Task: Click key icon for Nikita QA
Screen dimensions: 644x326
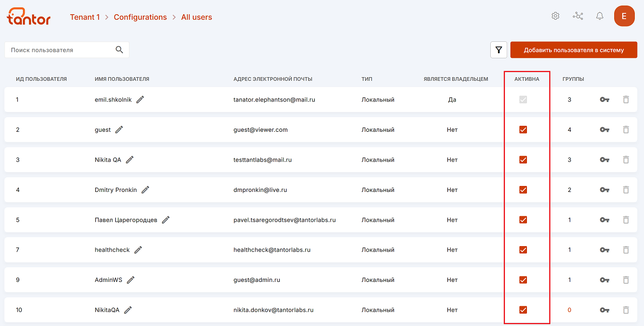Action: [605, 160]
